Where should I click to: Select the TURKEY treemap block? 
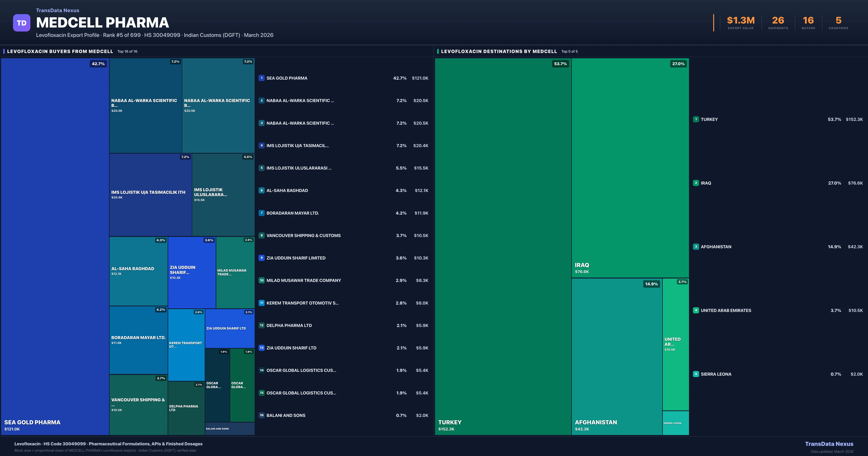click(503, 246)
